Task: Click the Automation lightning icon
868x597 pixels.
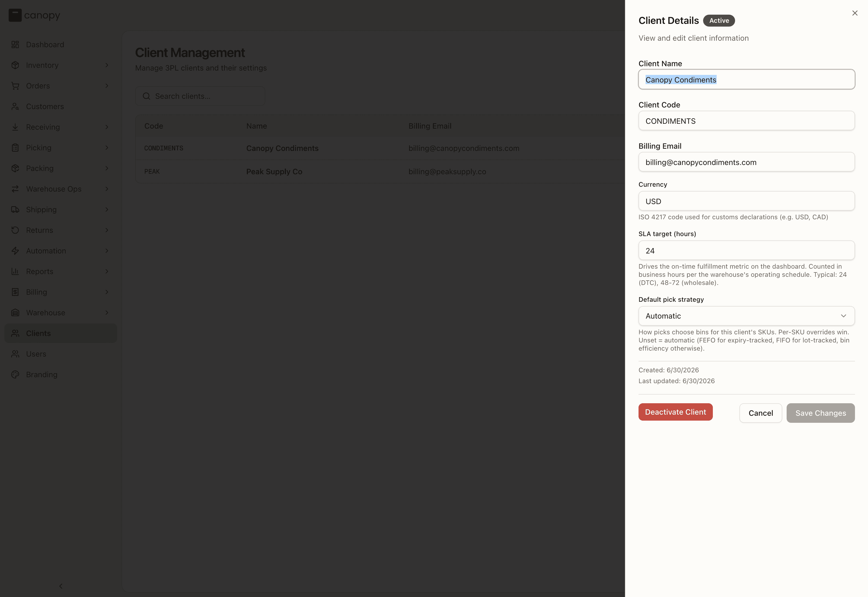Action: coord(15,251)
